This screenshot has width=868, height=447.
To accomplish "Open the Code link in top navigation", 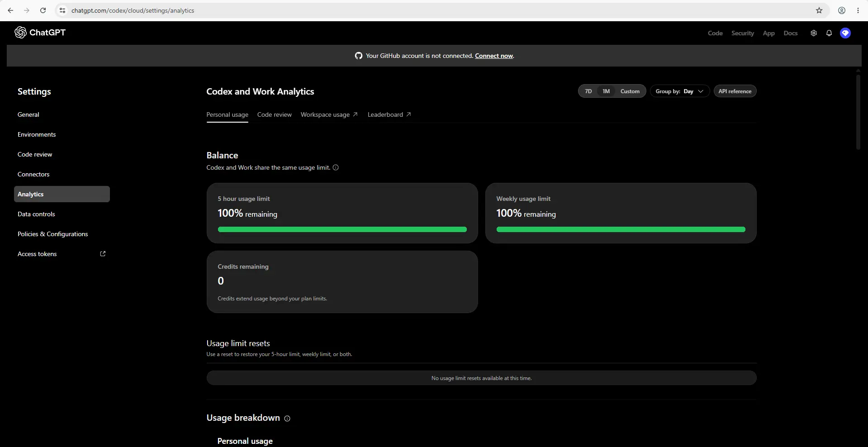I will 715,33.
